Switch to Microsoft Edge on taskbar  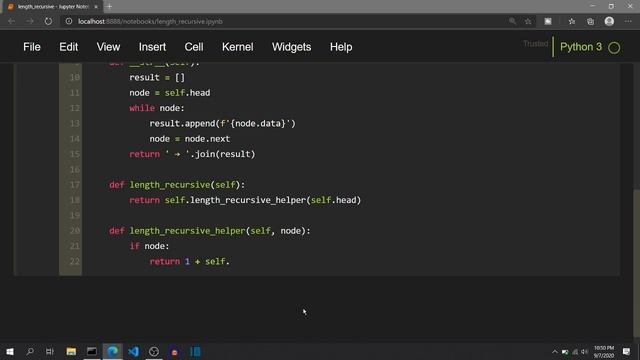coord(113,351)
